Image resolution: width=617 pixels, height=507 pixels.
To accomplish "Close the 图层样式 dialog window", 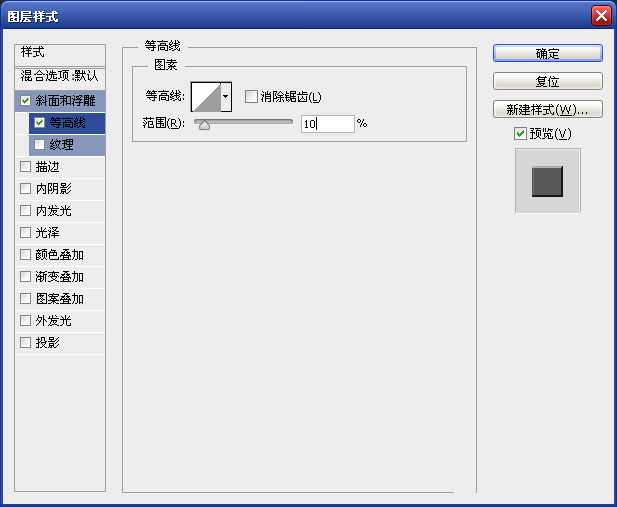I will tap(600, 15).
